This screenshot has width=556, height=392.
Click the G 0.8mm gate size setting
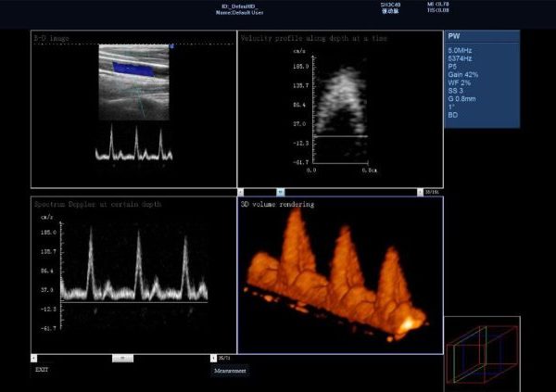[x=462, y=98]
